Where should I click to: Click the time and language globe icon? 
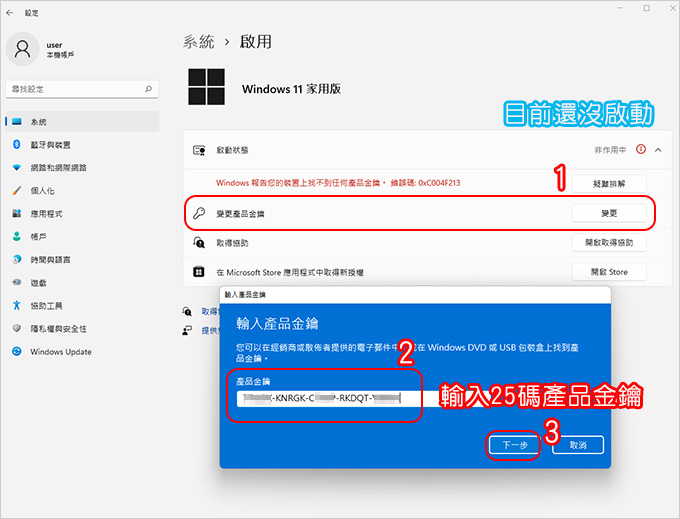17,259
